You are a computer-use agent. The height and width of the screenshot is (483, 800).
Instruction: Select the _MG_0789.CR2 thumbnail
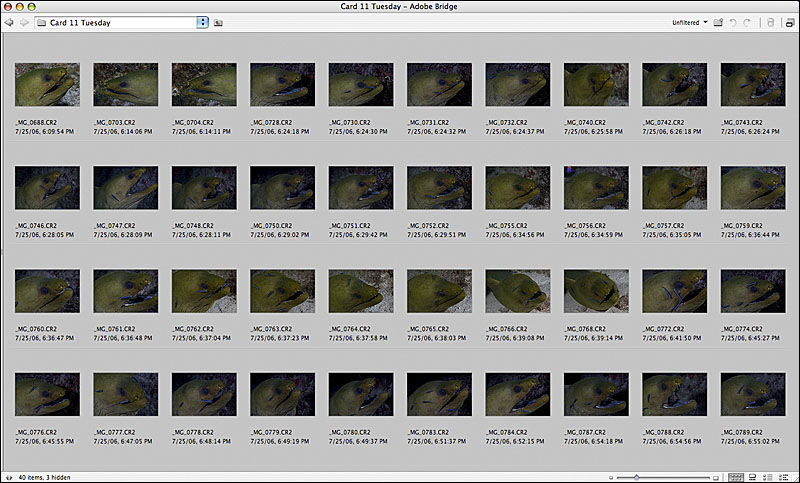coord(752,394)
